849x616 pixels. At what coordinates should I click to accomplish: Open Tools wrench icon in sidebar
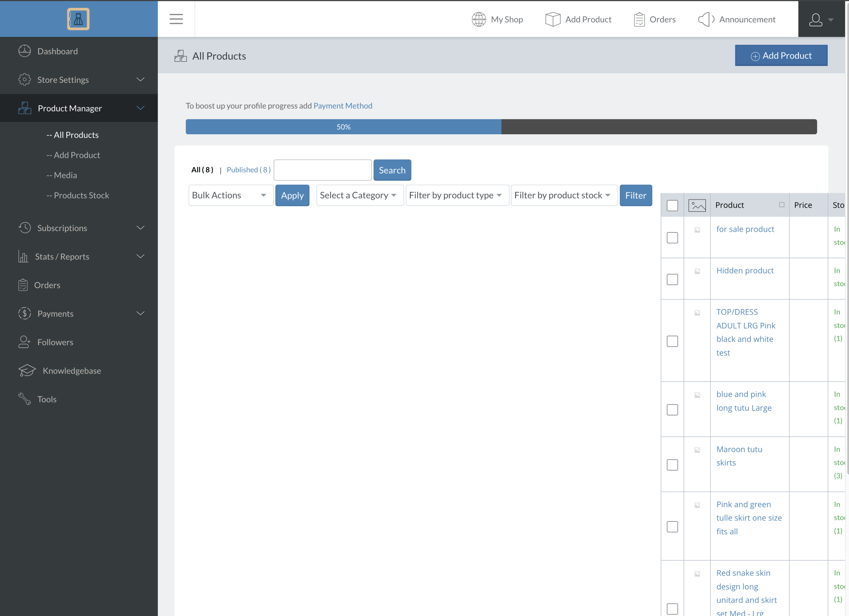point(25,399)
